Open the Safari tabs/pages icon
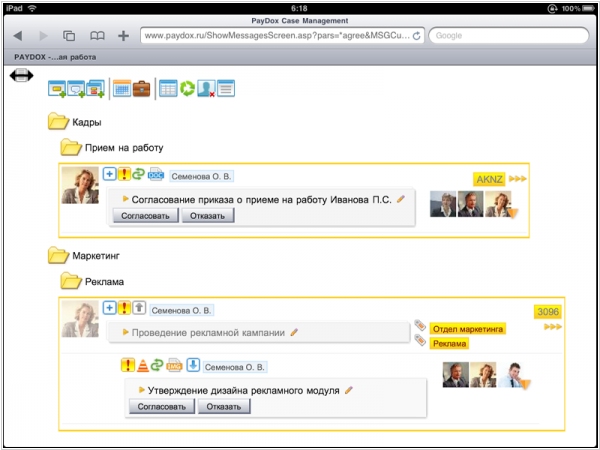Image resolution: width=600 pixels, height=450 pixels. pos(69,36)
